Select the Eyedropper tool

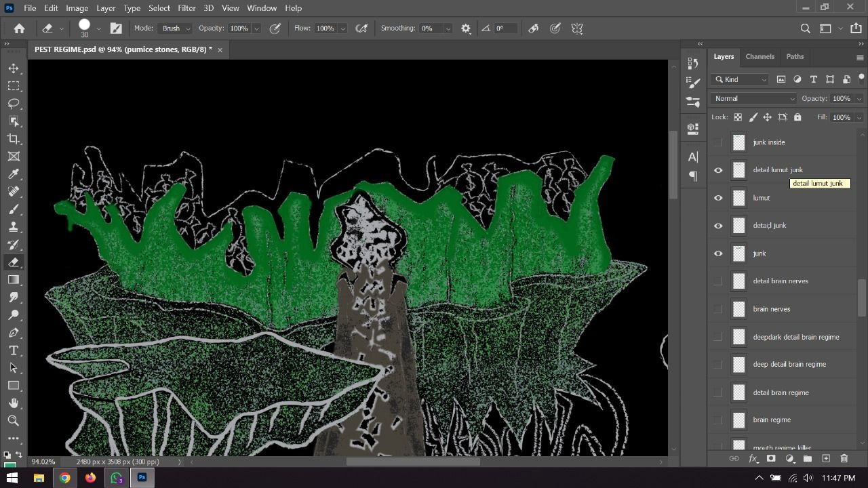(x=13, y=174)
